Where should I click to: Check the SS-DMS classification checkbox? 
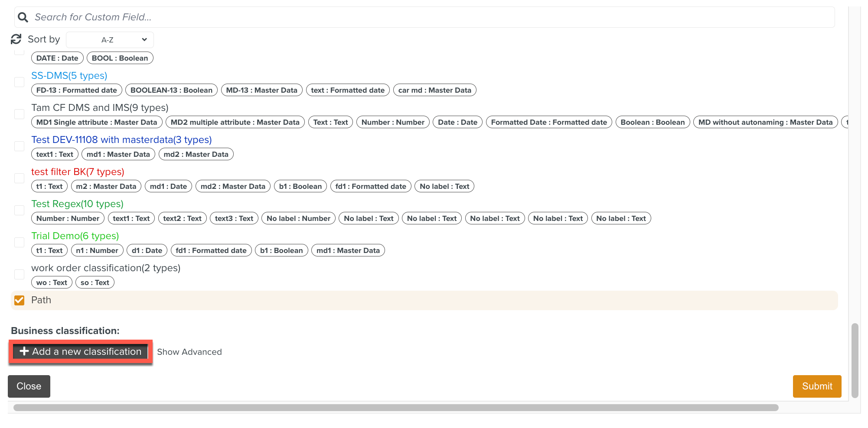pos(20,82)
